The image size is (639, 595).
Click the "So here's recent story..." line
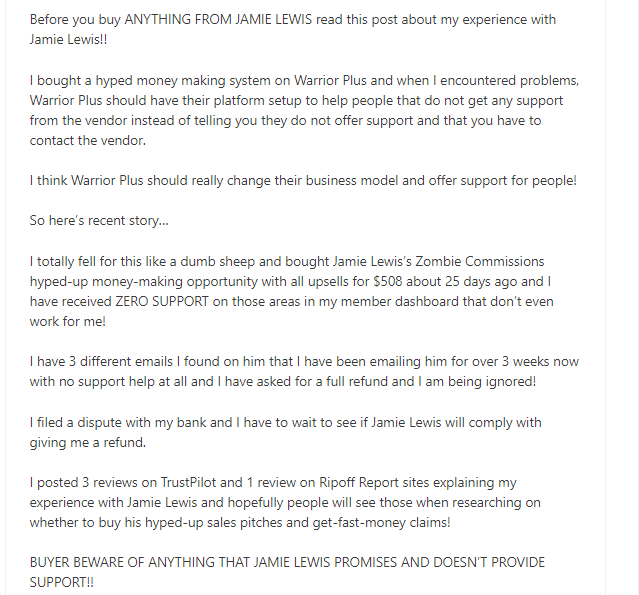99,220
